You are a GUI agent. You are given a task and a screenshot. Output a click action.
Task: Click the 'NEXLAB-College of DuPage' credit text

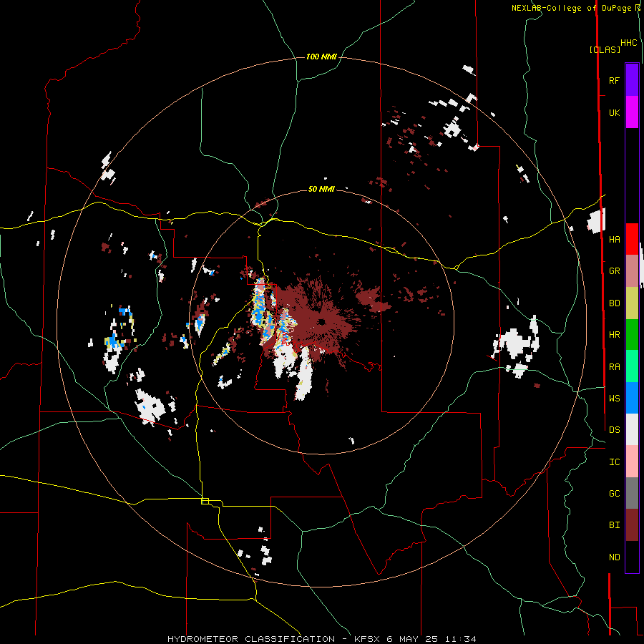pyautogui.click(x=572, y=8)
